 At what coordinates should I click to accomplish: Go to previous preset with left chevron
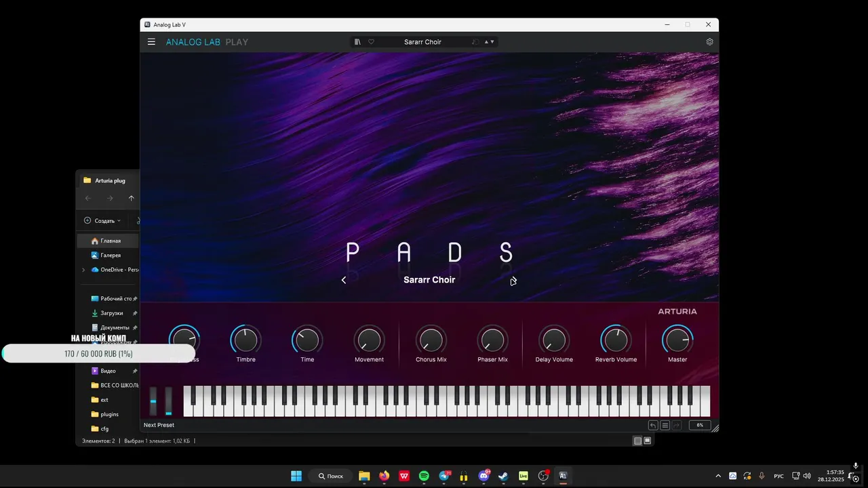point(344,280)
